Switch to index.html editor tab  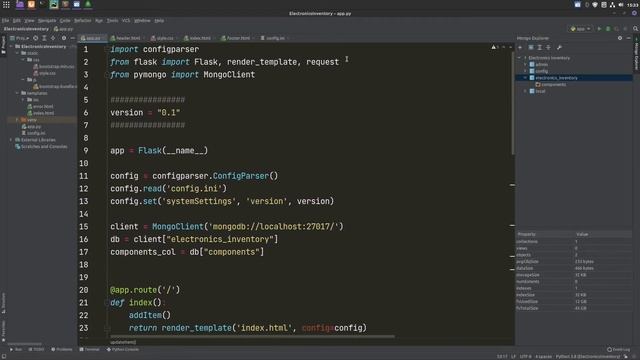pyautogui.click(x=199, y=38)
